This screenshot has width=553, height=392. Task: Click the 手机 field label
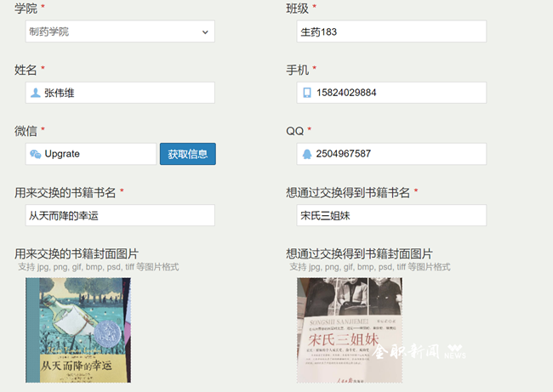point(297,70)
